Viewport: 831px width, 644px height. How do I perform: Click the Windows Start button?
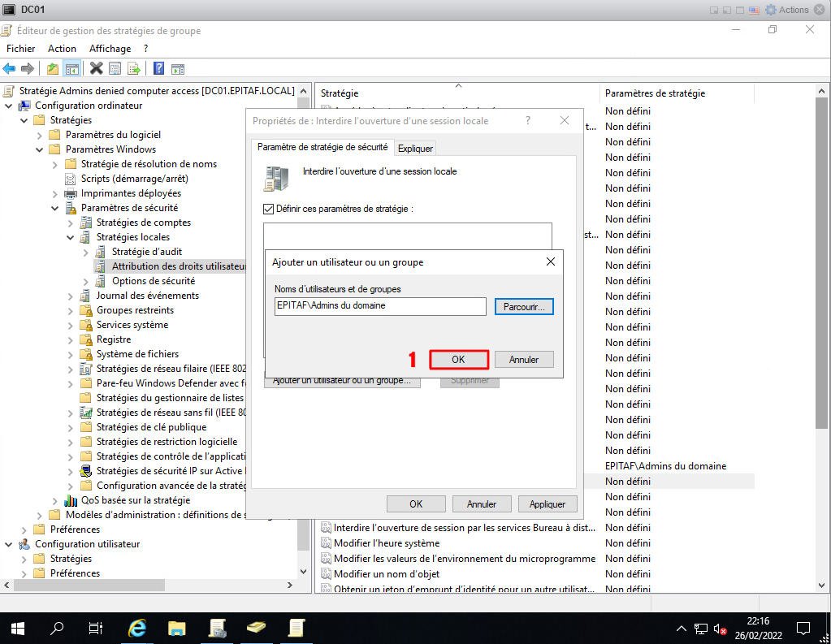pos(18,628)
